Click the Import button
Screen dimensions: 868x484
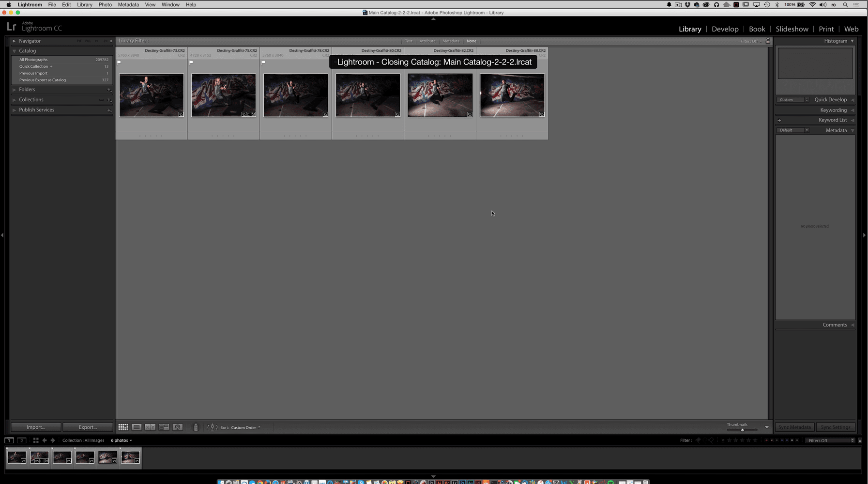click(35, 427)
